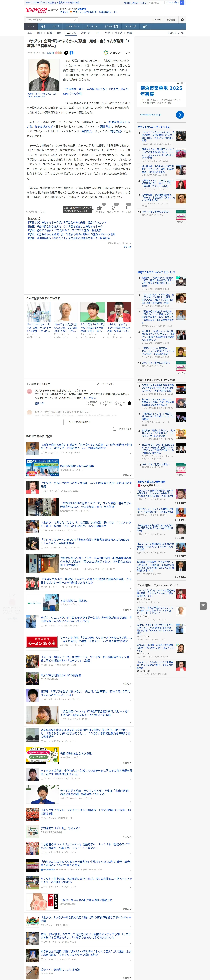Click the ORICON NEWS publisher logo
210x980 pixels.
pyautogui.click(x=117, y=53)
